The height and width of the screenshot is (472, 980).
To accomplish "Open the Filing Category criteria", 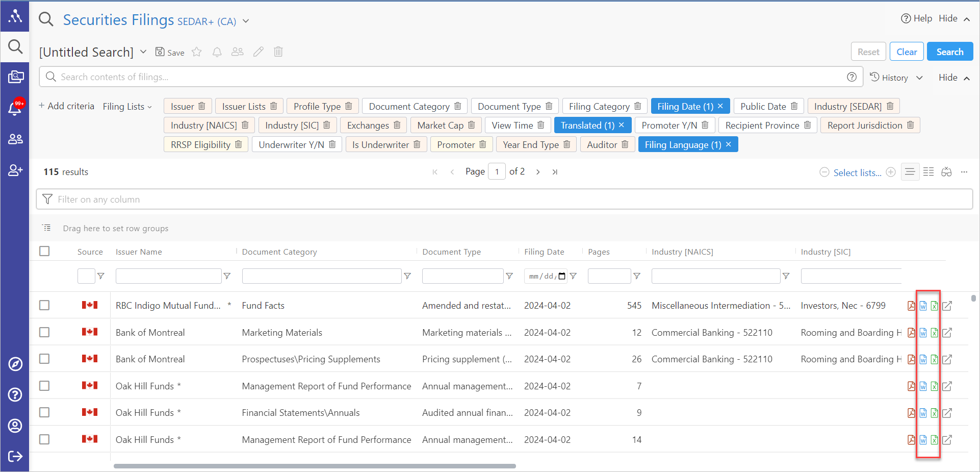I will coord(599,106).
